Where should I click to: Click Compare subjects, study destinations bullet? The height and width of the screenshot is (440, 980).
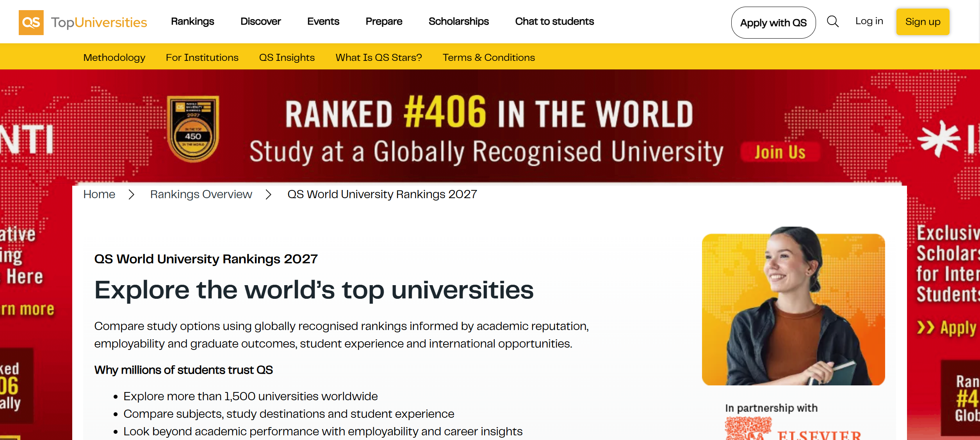(x=289, y=414)
